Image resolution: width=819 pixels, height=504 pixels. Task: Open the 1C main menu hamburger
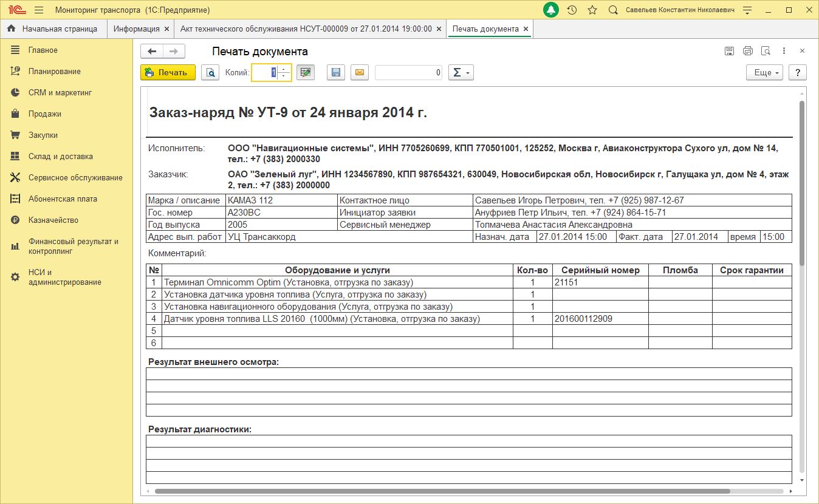[39, 10]
